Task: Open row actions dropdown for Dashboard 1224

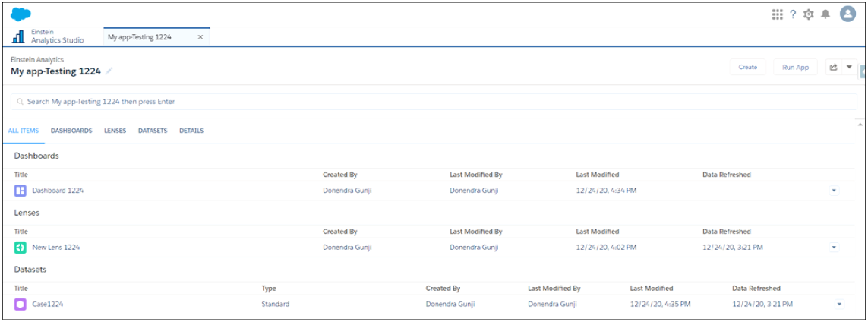Action: coord(834,191)
